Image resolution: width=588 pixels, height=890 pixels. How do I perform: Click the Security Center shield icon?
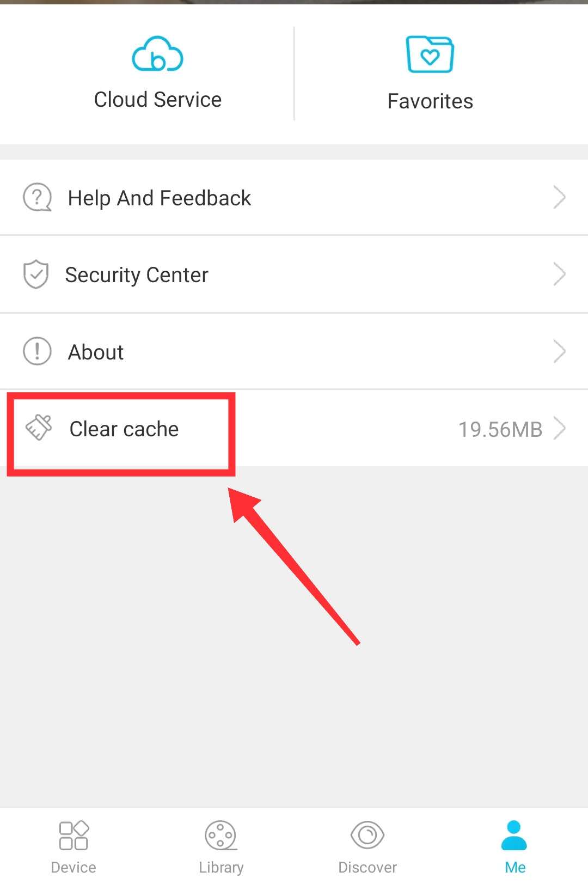[36, 274]
